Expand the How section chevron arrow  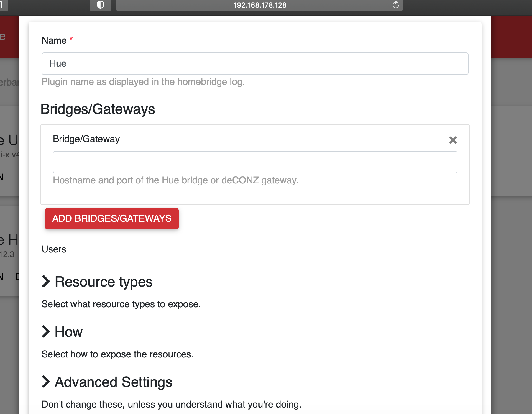tap(46, 331)
